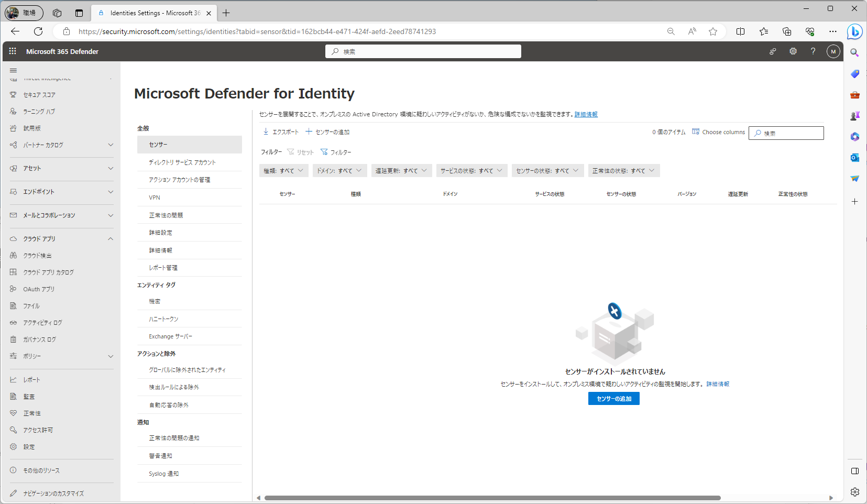Click the Filter button in filter row

click(x=336, y=152)
